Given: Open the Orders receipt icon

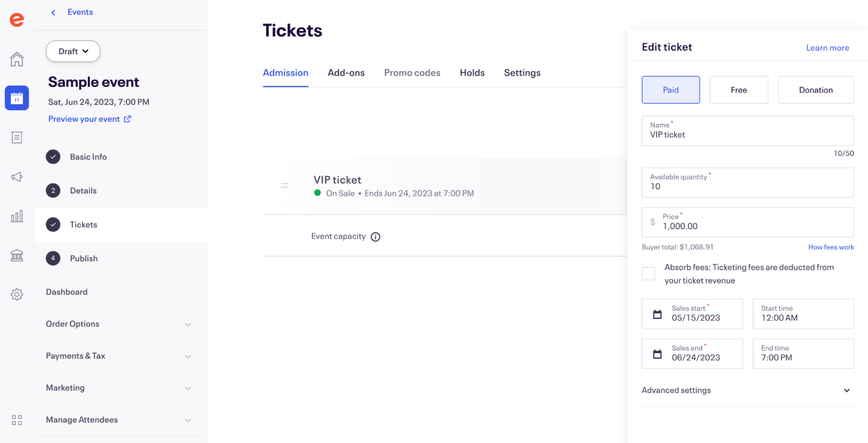Looking at the screenshot, I should click(17, 138).
